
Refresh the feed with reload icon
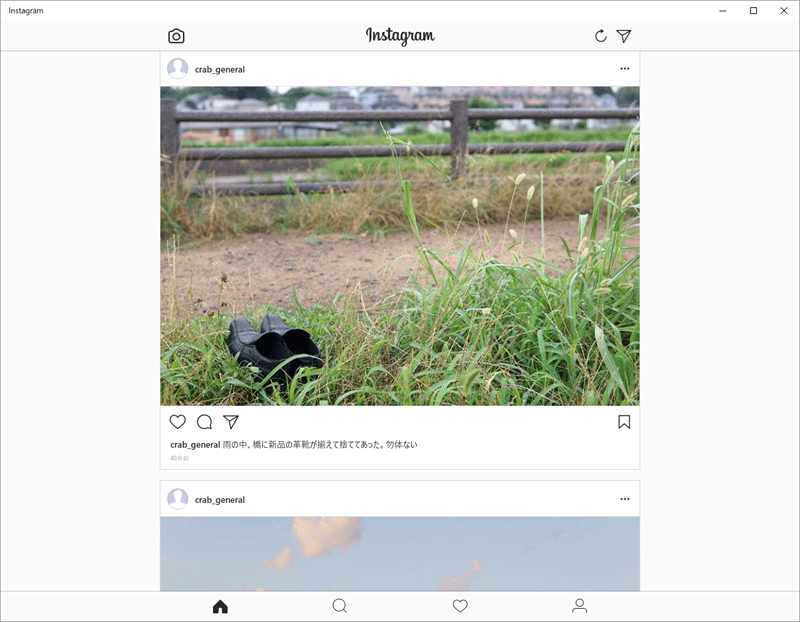601,36
